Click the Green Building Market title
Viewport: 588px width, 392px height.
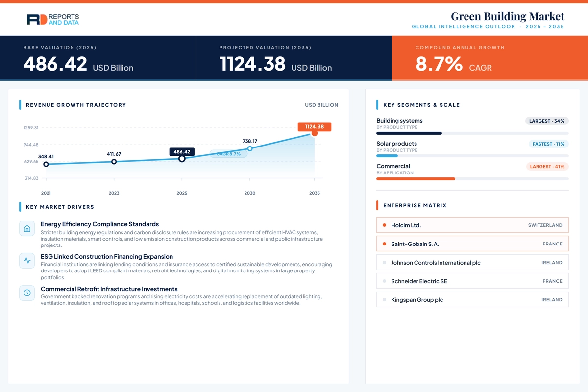[508, 16]
